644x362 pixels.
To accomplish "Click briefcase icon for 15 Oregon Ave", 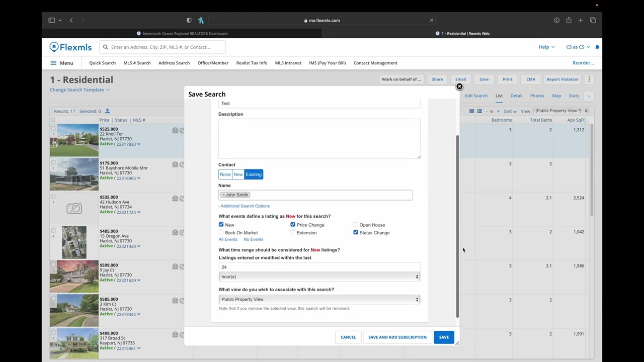I will [x=175, y=232].
